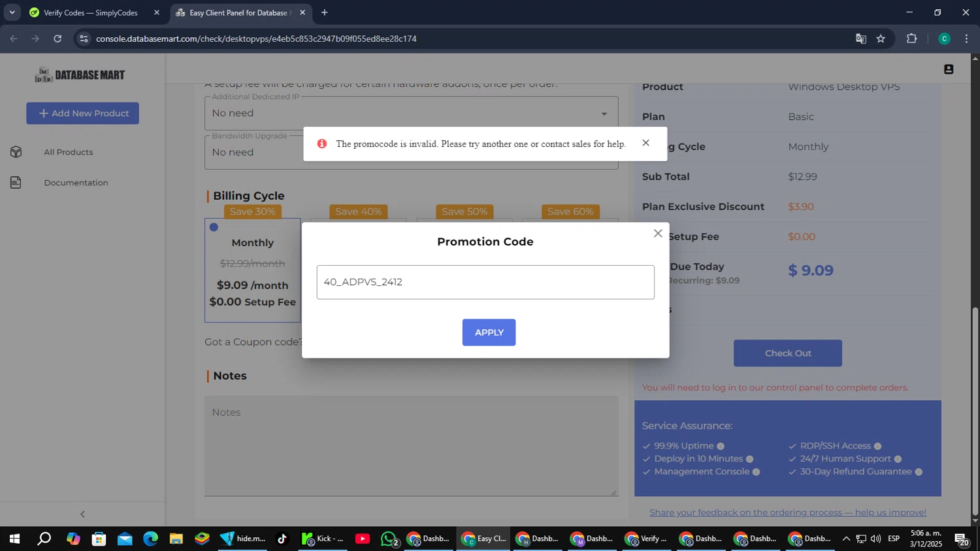This screenshot has height=551, width=980.
Task: Click the Documentation page icon
Action: [16, 183]
